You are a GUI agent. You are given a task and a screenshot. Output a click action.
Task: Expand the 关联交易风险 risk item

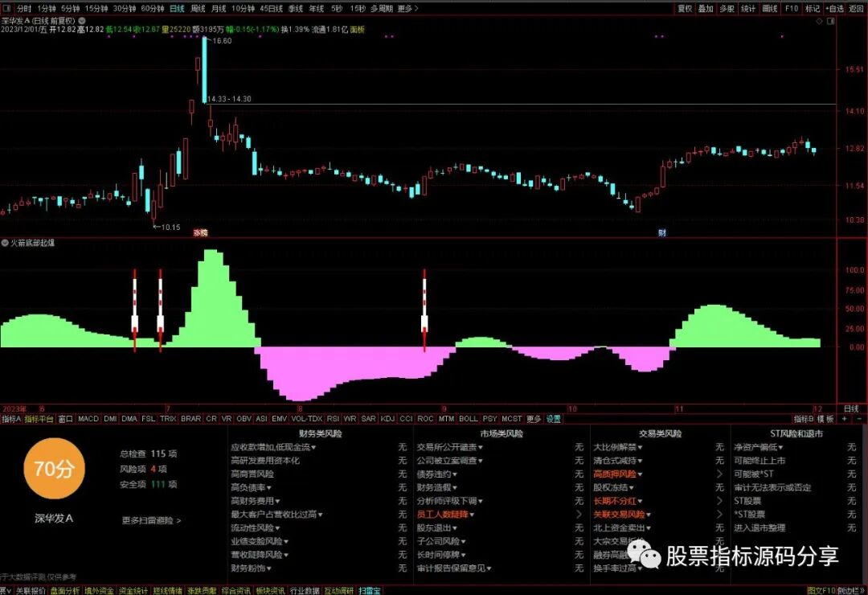tap(622, 515)
